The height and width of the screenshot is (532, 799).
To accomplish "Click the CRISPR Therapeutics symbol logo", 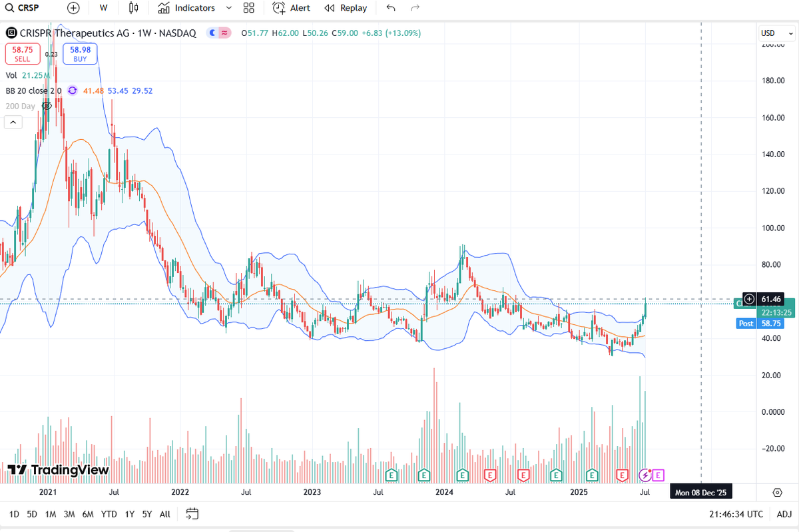I will click(11, 33).
